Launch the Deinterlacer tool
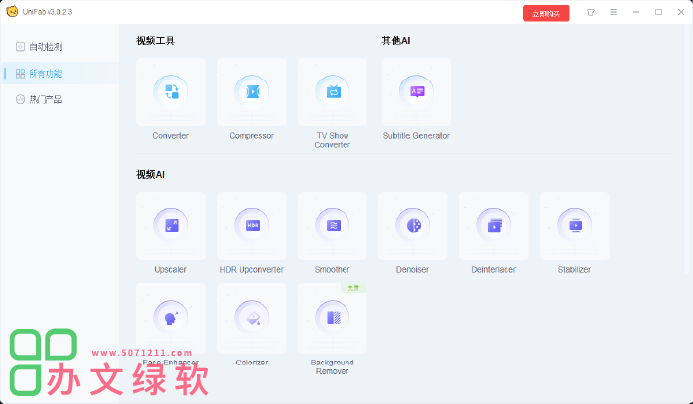The image size is (693, 404). coord(494,227)
